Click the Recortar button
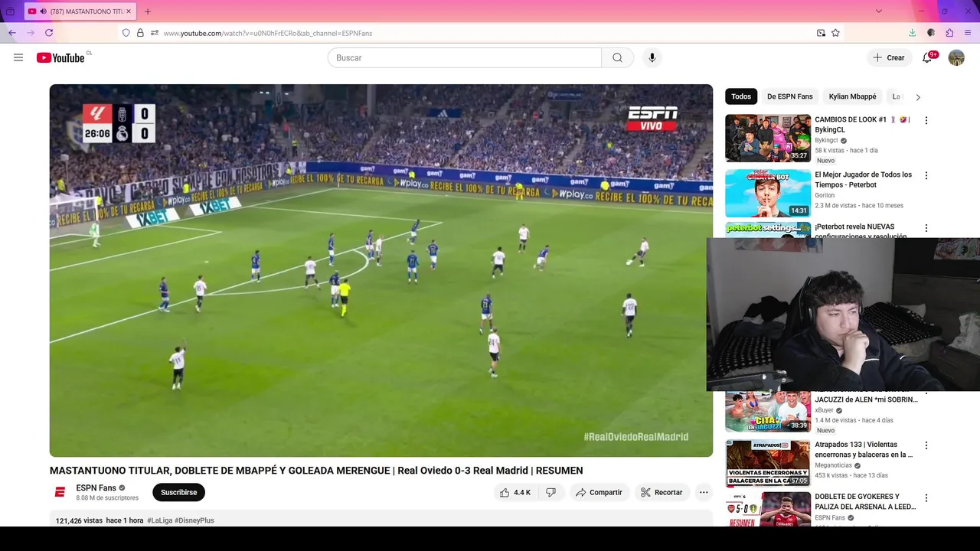This screenshot has width=980, height=551. pyautogui.click(x=661, y=492)
